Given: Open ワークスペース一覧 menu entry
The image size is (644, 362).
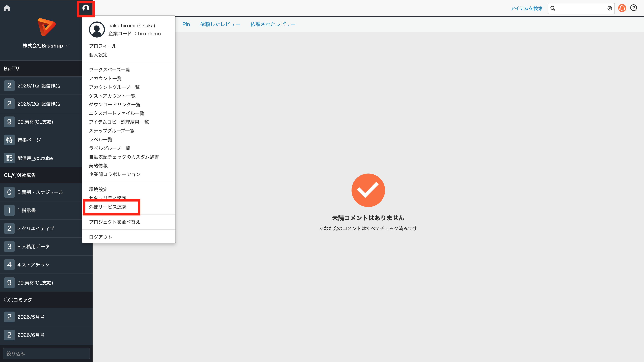Looking at the screenshot, I should click(110, 70).
